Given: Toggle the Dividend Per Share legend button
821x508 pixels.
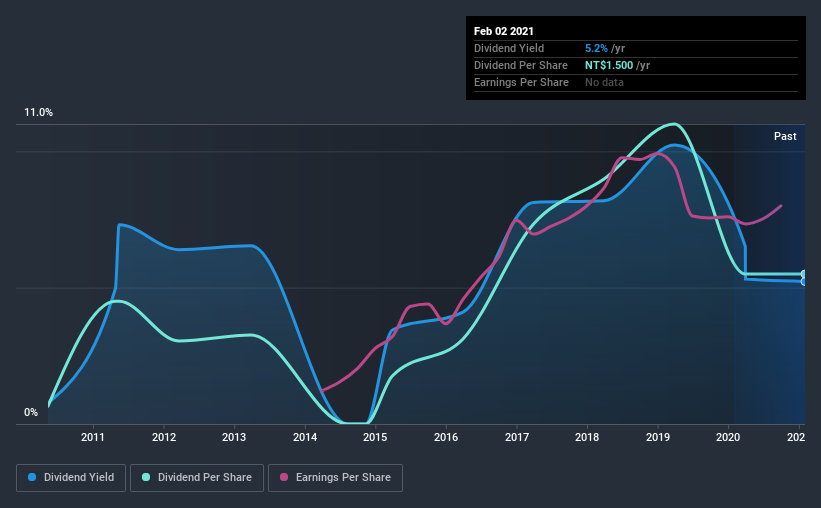Looking at the screenshot, I should [197, 478].
